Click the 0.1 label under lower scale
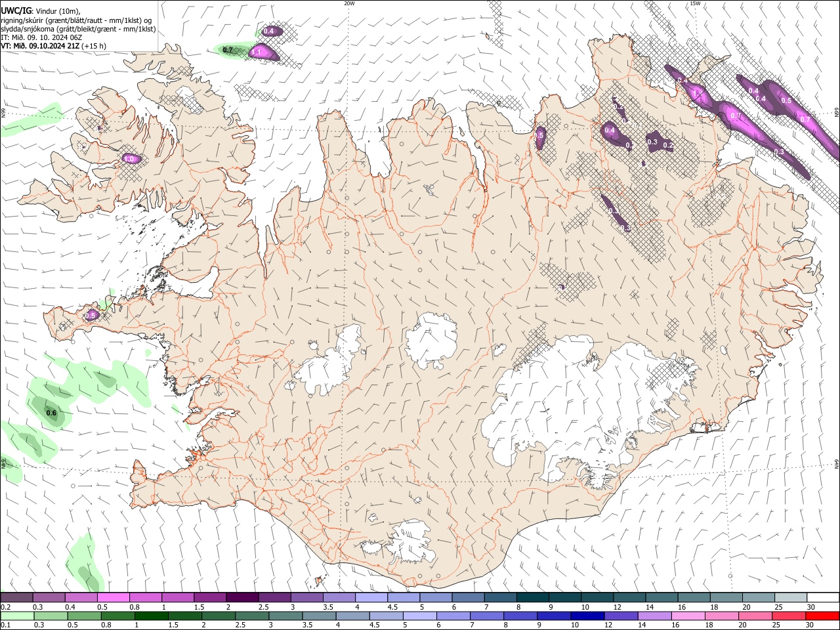The height and width of the screenshot is (630, 840). [7, 625]
